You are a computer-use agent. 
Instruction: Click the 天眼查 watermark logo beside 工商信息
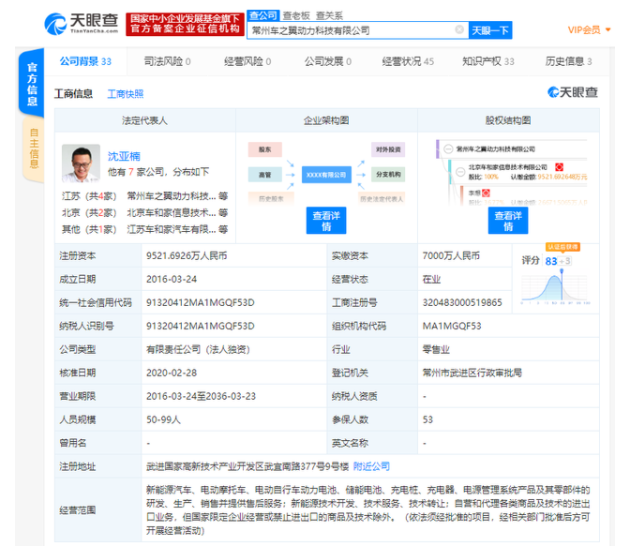[x=573, y=93]
